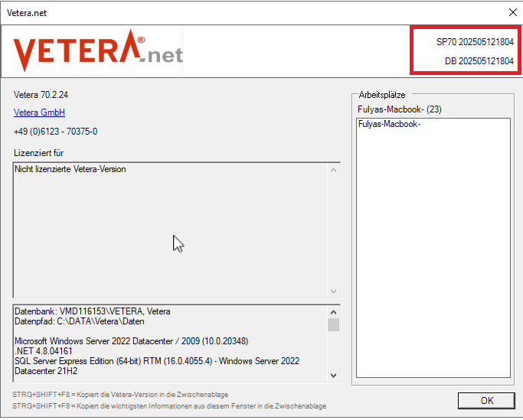Click the 'SP70 202505121804' build text
This screenshot has height=420, width=523.
click(475, 41)
